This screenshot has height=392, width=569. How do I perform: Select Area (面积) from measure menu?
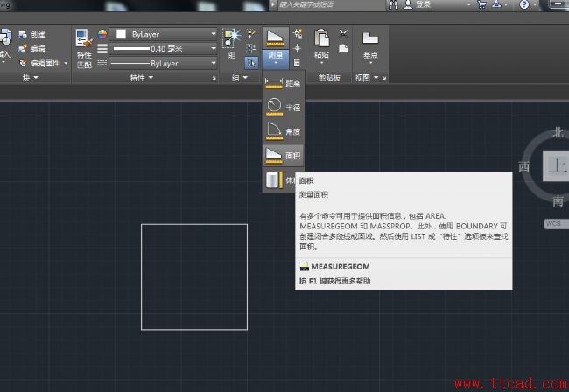(284, 156)
